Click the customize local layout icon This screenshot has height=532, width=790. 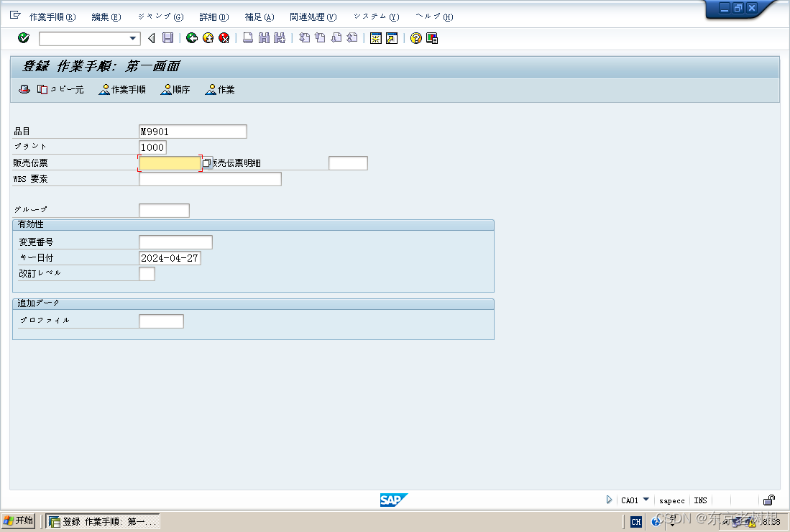(431, 38)
